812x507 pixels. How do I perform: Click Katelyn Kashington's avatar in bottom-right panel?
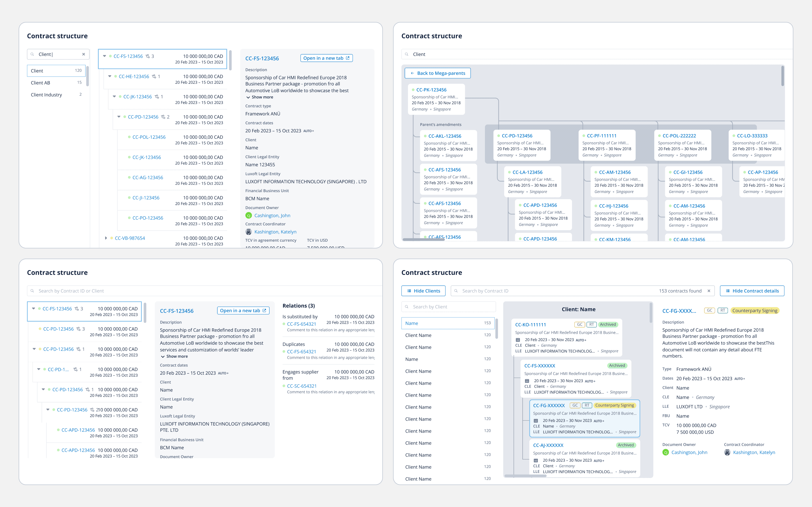pyautogui.click(x=727, y=452)
